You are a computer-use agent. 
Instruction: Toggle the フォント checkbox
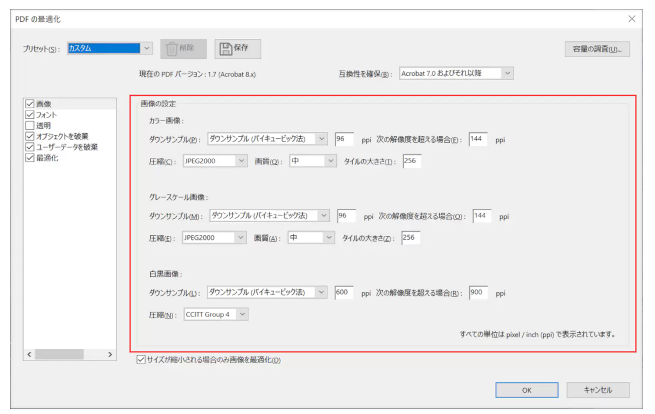pos(29,115)
